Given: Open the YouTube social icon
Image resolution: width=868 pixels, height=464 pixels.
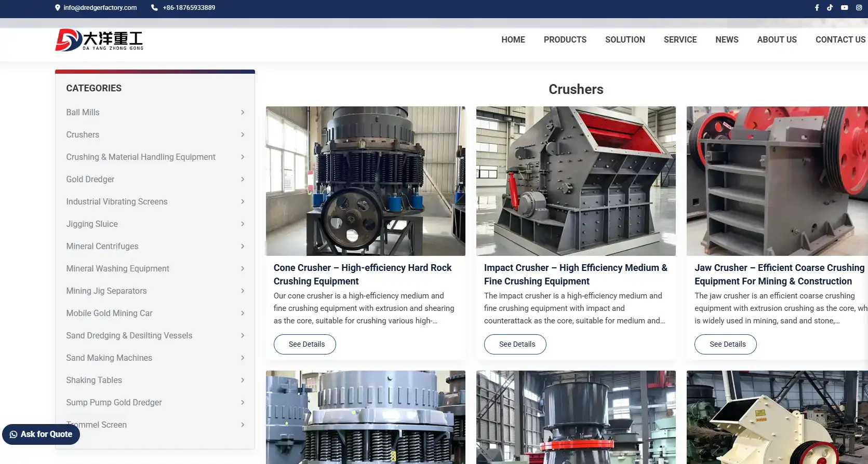Looking at the screenshot, I should tap(845, 8).
